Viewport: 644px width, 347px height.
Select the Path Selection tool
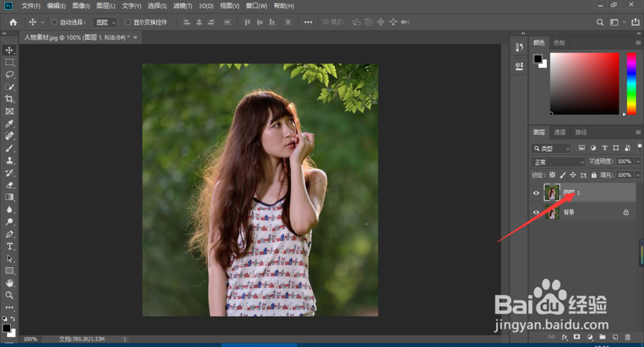(9, 259)
